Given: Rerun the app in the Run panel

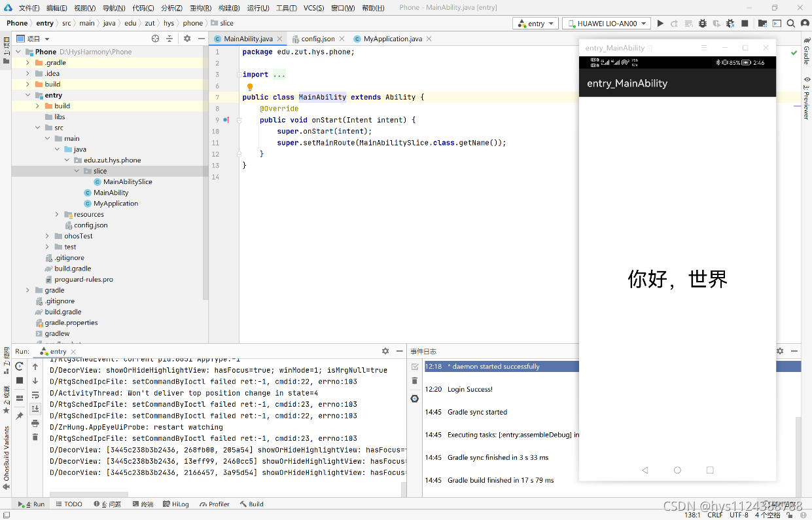Looking at the screenshot, I should [20, 367].
